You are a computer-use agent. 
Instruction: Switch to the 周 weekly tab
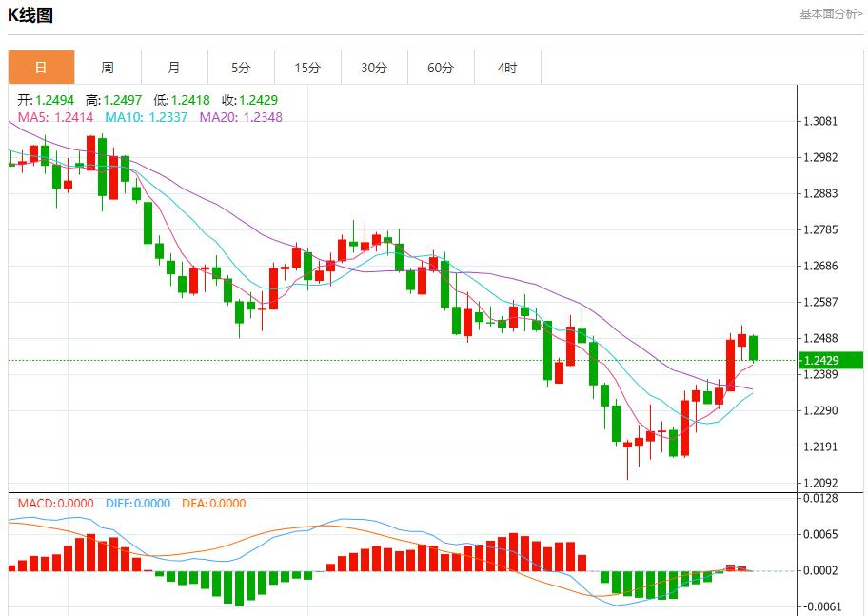[x=108, y=68]
